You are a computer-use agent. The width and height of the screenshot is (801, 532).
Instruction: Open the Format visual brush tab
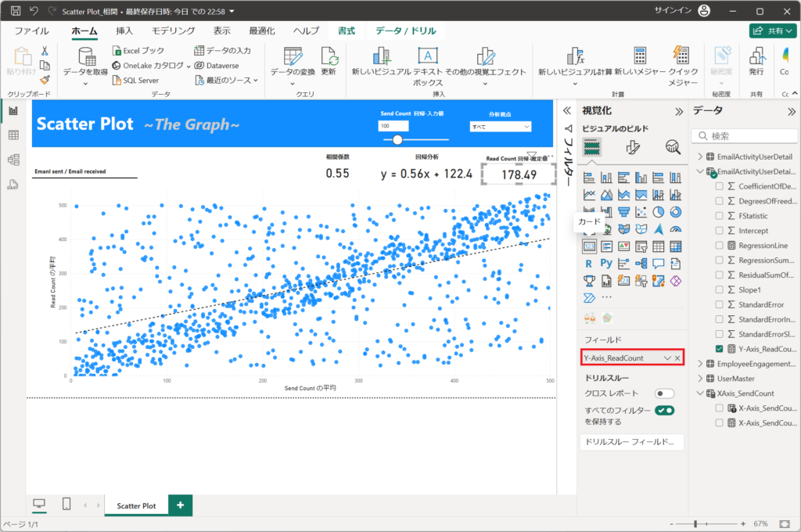[x=634, y=147]
